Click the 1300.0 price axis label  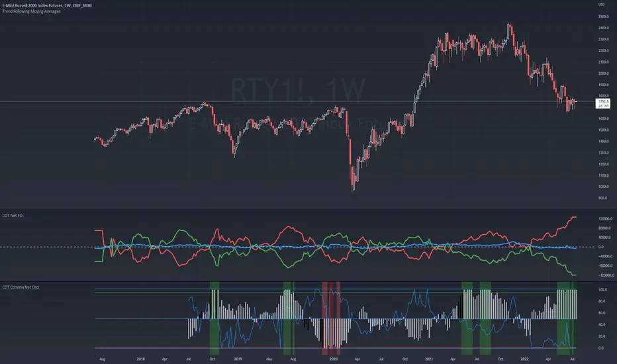click(603, 153)
